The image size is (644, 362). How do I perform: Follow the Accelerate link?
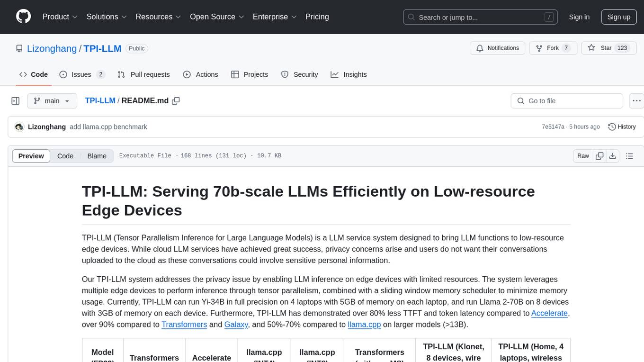pyautogui.click(x=549, y=313)
